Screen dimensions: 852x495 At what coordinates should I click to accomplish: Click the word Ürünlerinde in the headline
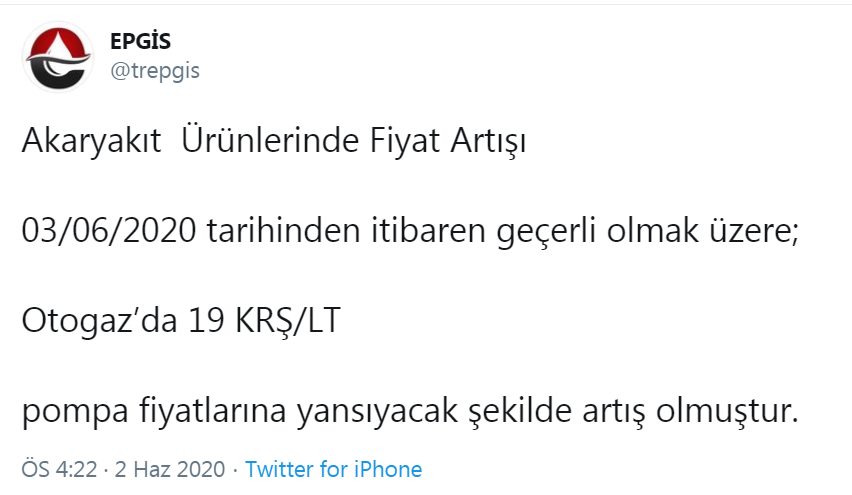pyautogui.click(x=270, y=140)
